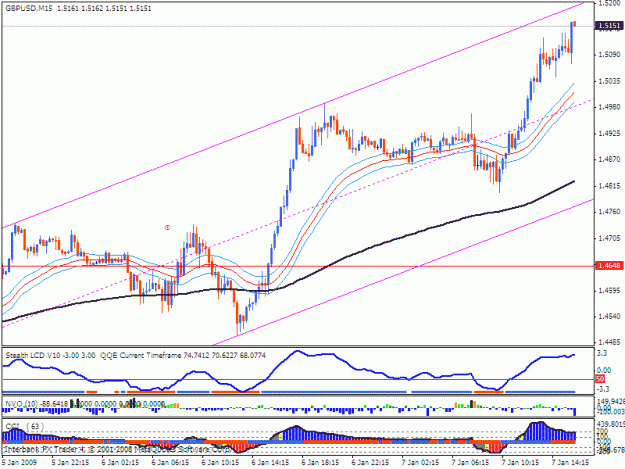Click the red 50 level tag in QQE panel
625x469 pixels.
coord(599,379)
